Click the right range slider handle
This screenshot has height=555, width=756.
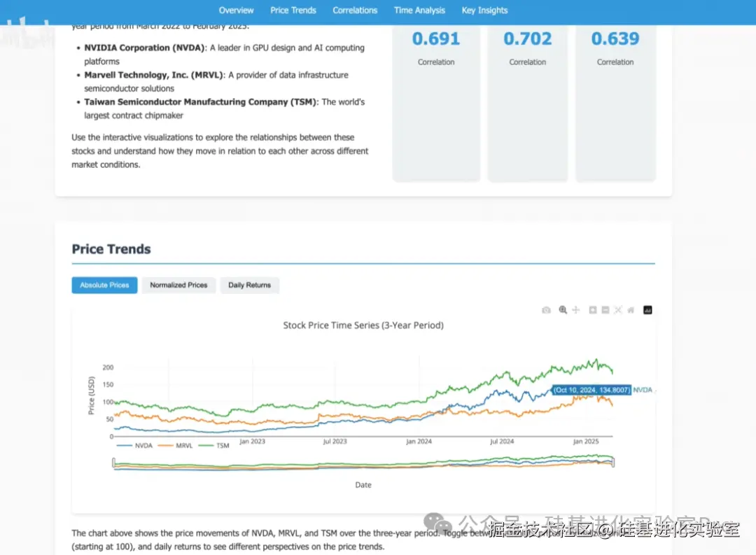click(x=613, y=463)
